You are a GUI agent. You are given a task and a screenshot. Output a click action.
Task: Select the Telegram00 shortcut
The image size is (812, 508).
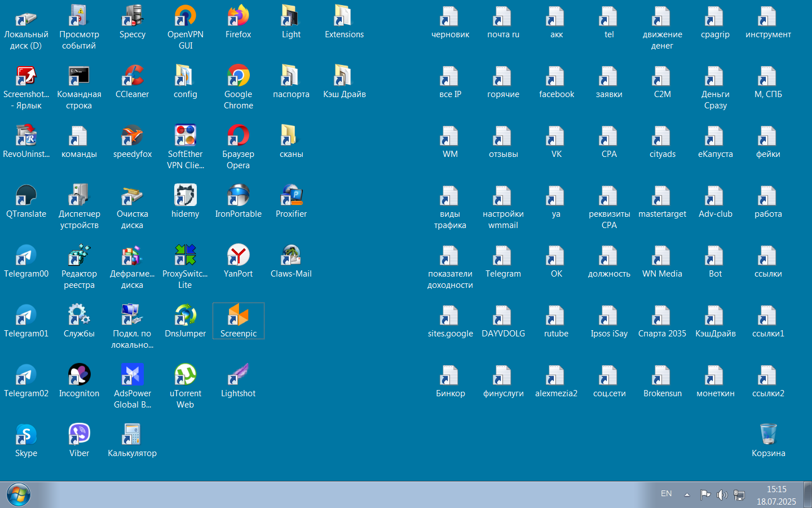tap(26, 261)
